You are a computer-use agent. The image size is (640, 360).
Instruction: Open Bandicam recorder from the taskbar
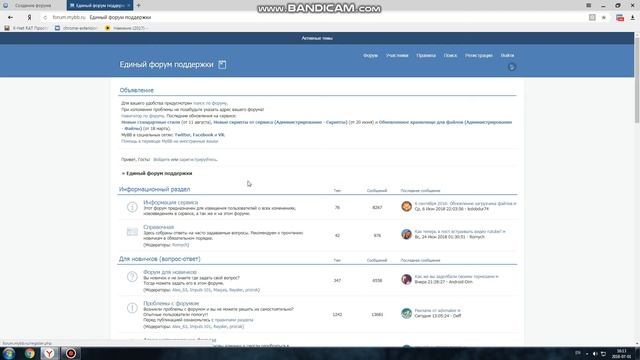[x=71, y=353]
